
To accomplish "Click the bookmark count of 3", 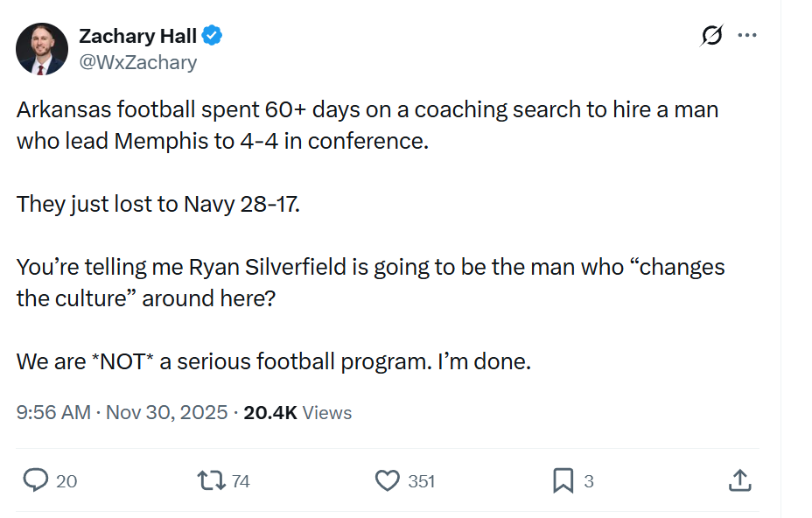I will click(x=589, y=481).
